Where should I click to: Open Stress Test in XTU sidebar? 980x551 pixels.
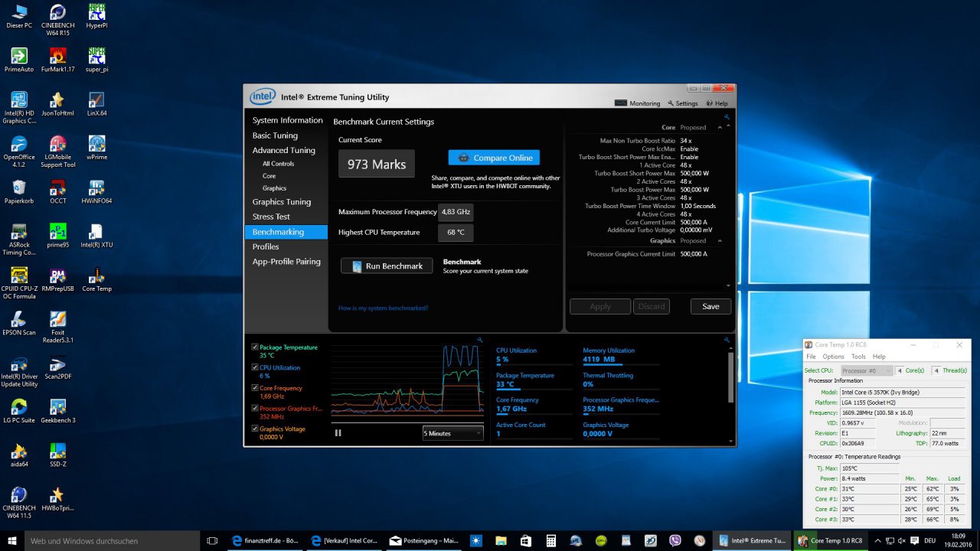[x=271, y=217]
